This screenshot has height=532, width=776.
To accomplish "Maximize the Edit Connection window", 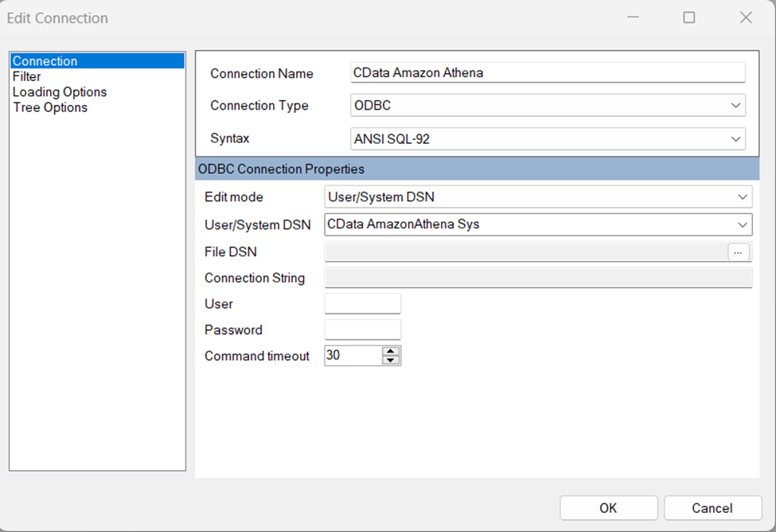I will pyautogui.click(x=689, y=17).
